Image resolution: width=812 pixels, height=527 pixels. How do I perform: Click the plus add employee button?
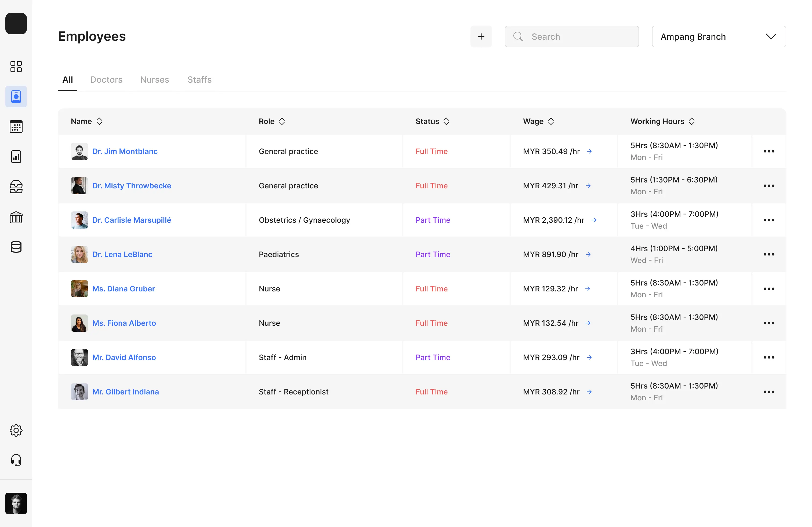481,36
